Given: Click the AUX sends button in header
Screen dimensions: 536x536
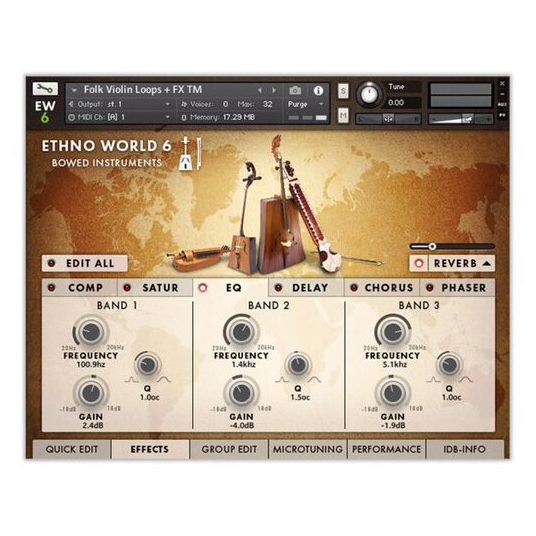Looking at the screenshot, I should 502,105.
